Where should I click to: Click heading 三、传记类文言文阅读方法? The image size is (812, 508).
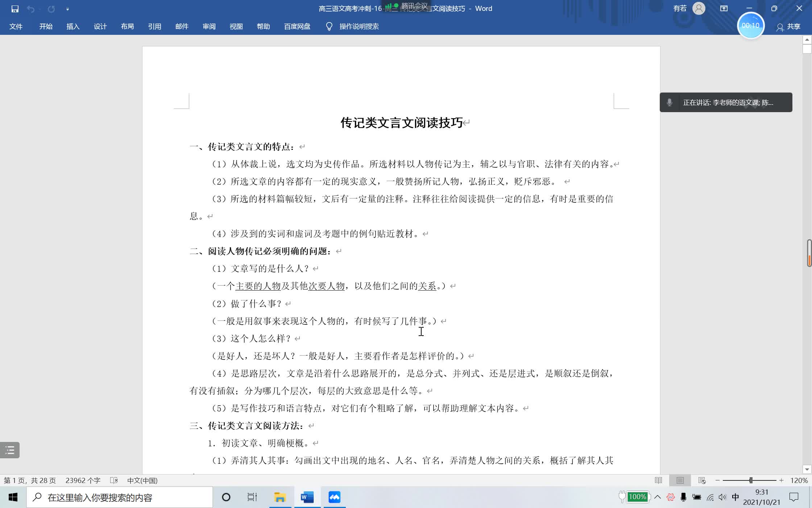(x=246, y=426)
